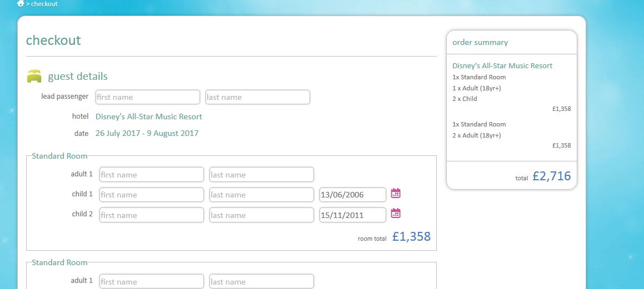Click the order total £2,716
644x289 pixels.
(552, 176)
